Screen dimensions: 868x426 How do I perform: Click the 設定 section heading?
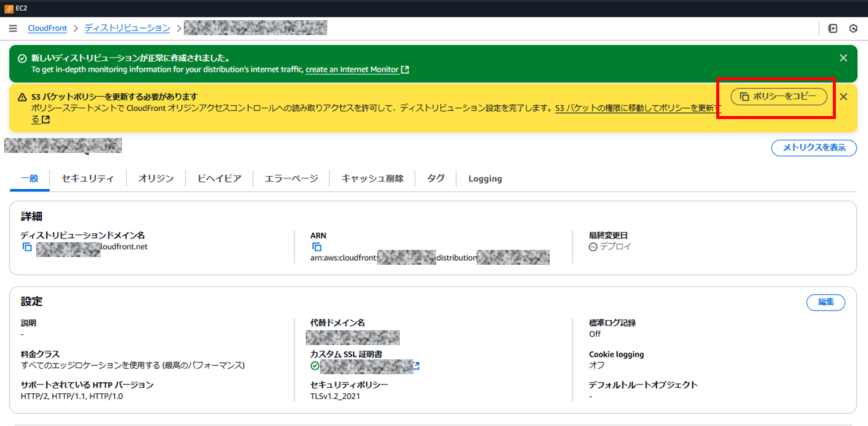coord(32,302)
